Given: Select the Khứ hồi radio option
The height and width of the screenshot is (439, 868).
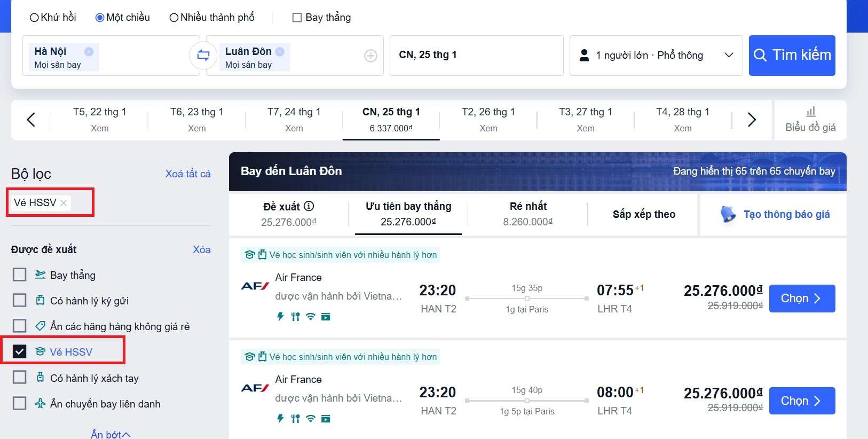Looking at the screenshot, I should pos(34,18).
